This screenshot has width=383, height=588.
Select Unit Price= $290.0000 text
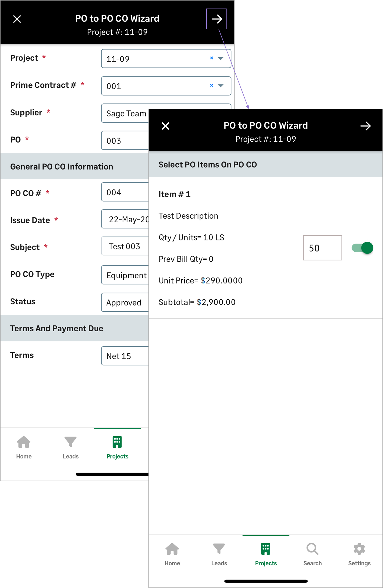tap(200, 281)
